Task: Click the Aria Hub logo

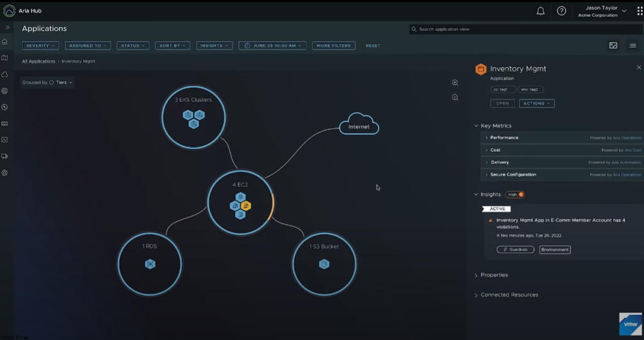Action: 9,11
